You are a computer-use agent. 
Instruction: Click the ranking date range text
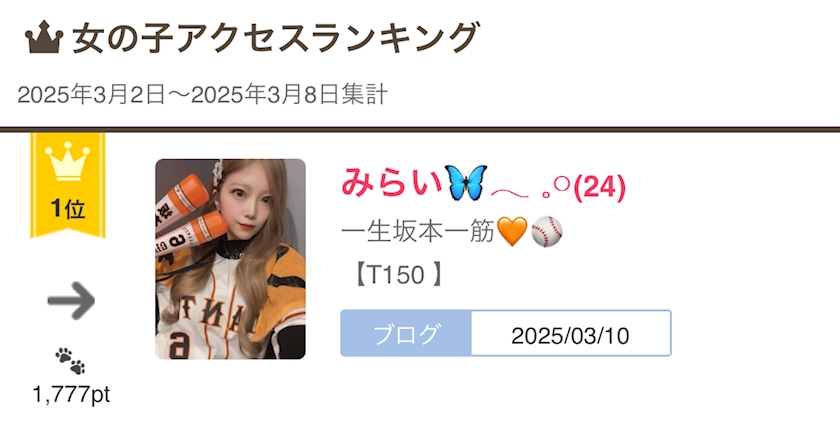click(x=202, y=95)
